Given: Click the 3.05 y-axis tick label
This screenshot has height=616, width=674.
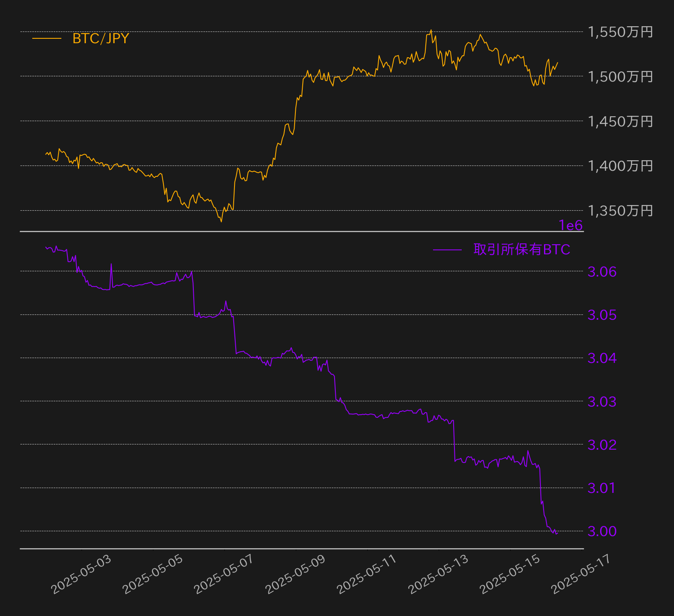Looking at the screenshot, I should [602, 315].
